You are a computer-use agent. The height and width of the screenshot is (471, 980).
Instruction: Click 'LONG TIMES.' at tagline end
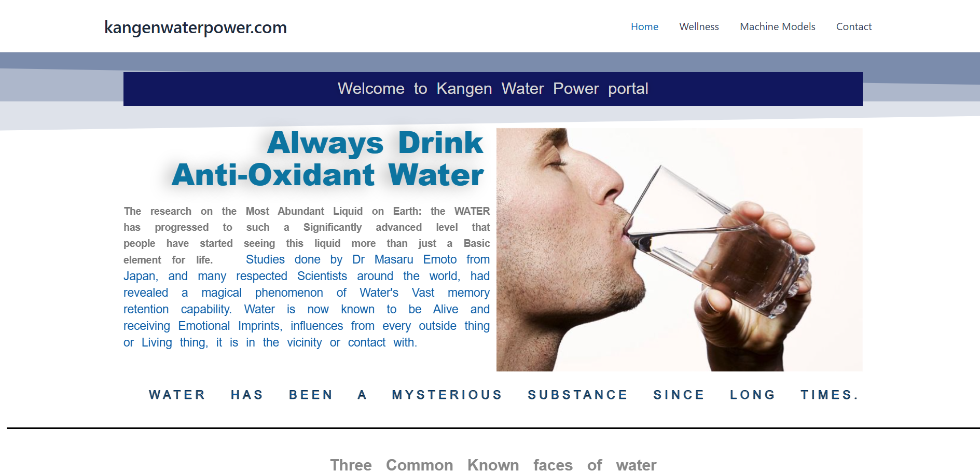click(x=794, y=395)
